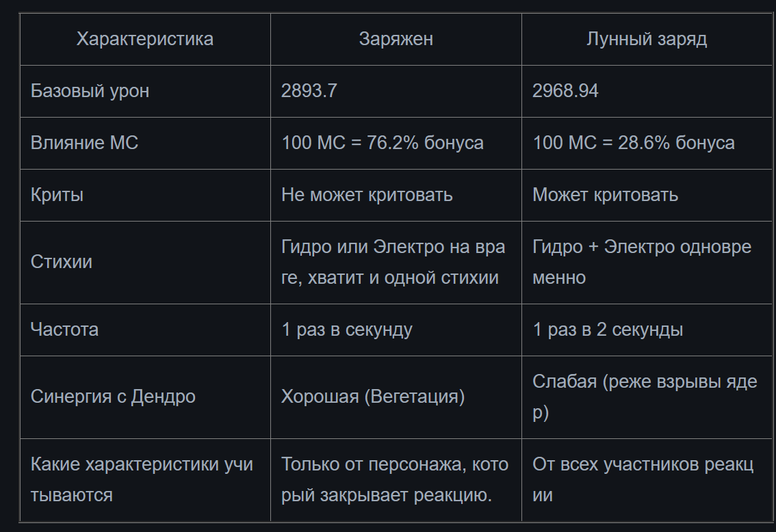
Task: Select the Частота row label
Action: click(x=145, y=330)
